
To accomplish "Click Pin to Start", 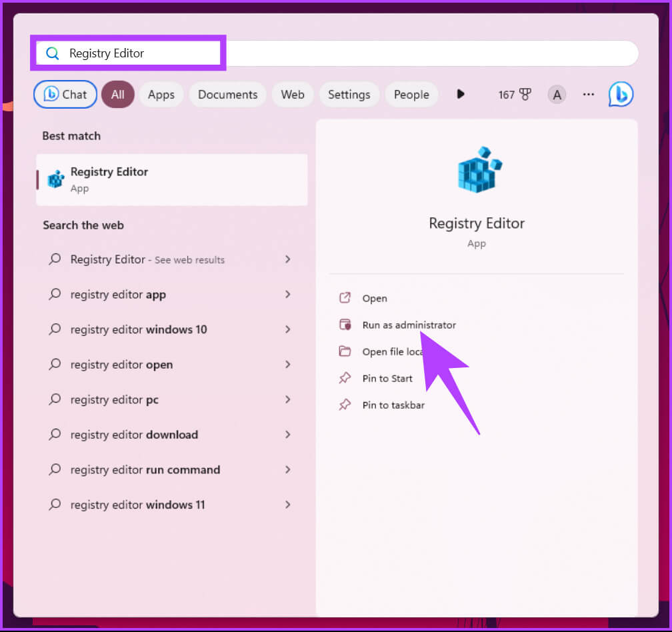I will [x=387, y=379].
